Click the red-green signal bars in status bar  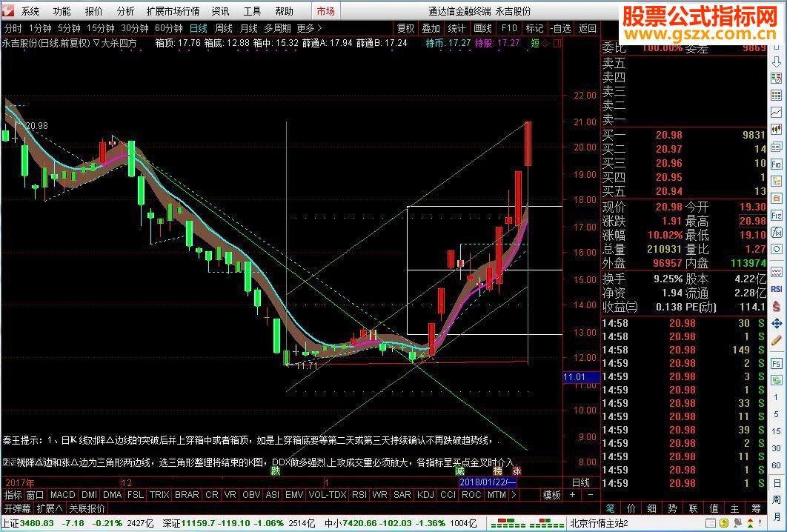(x=527, y=523)
